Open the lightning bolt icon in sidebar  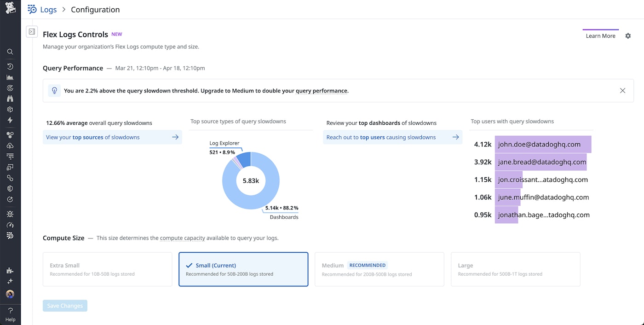(10, 120)
